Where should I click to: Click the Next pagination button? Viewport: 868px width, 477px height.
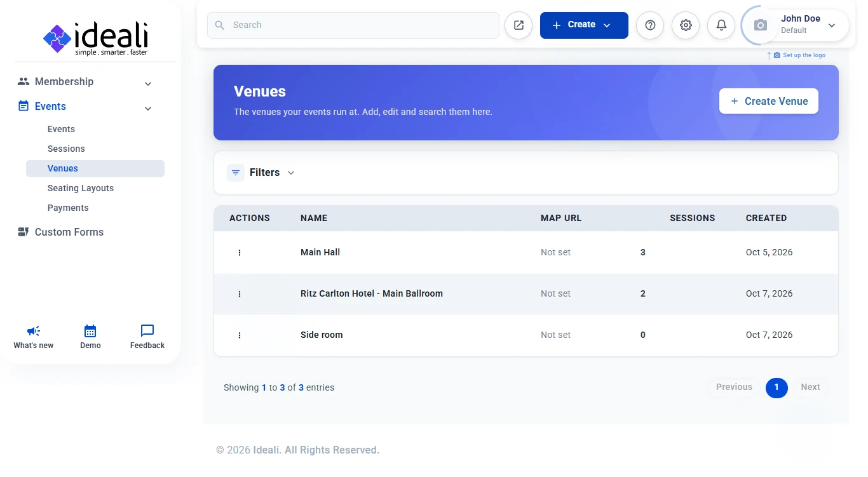point(810,387)
